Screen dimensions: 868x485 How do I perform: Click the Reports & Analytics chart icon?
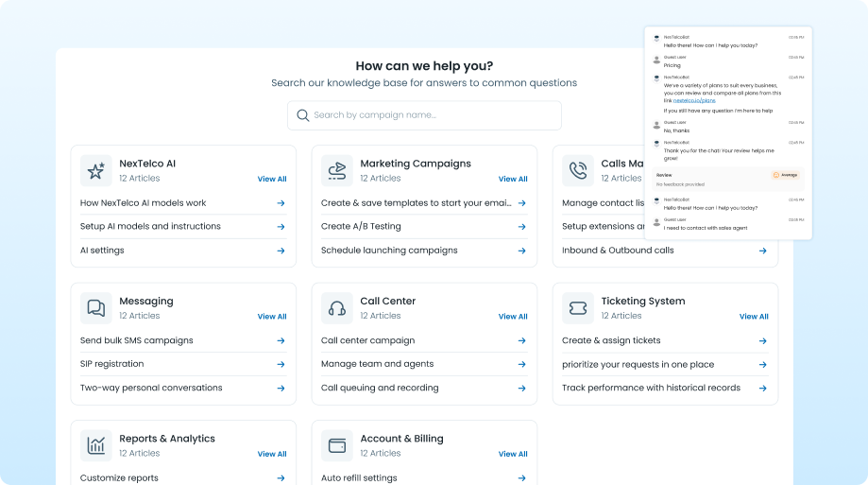[x=96, y=445]
